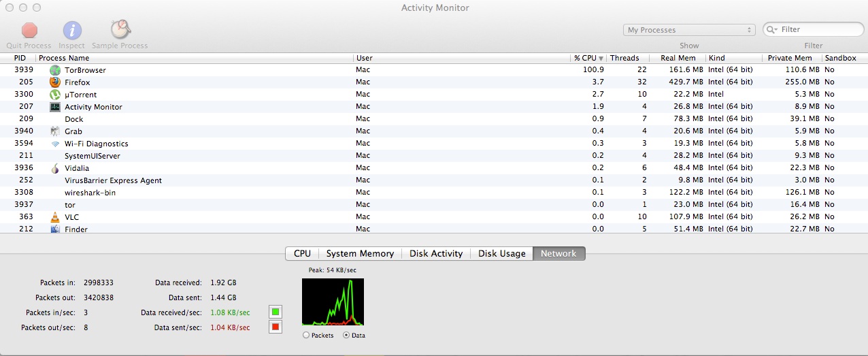This screenshot has width=868, height=356.
Task: Select the Packets radio button
Action: pyautogui.click(x=306, y=336)
